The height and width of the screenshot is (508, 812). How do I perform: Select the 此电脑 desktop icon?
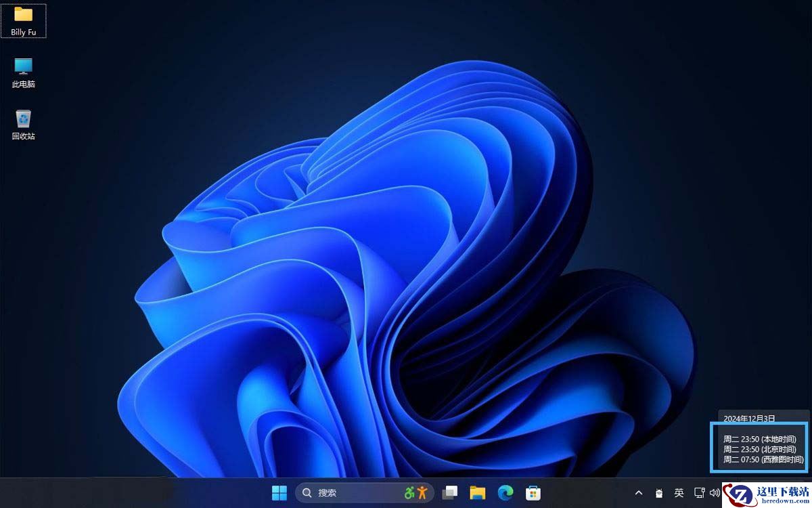(23, 72)
